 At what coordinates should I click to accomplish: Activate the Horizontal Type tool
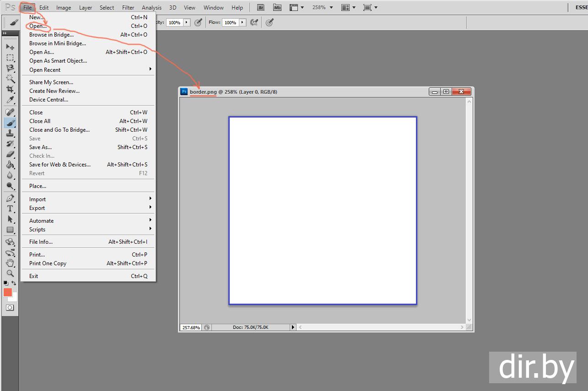(10, 209)
